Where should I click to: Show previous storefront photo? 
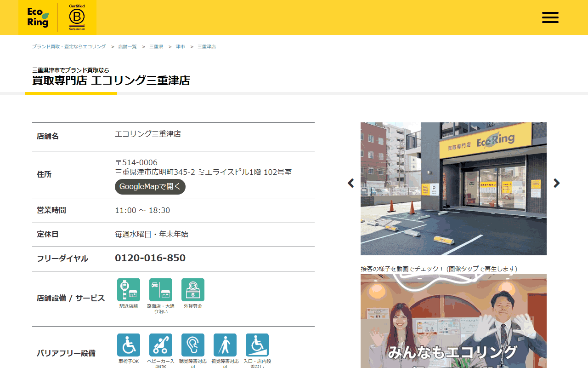(x=351, y=183)
